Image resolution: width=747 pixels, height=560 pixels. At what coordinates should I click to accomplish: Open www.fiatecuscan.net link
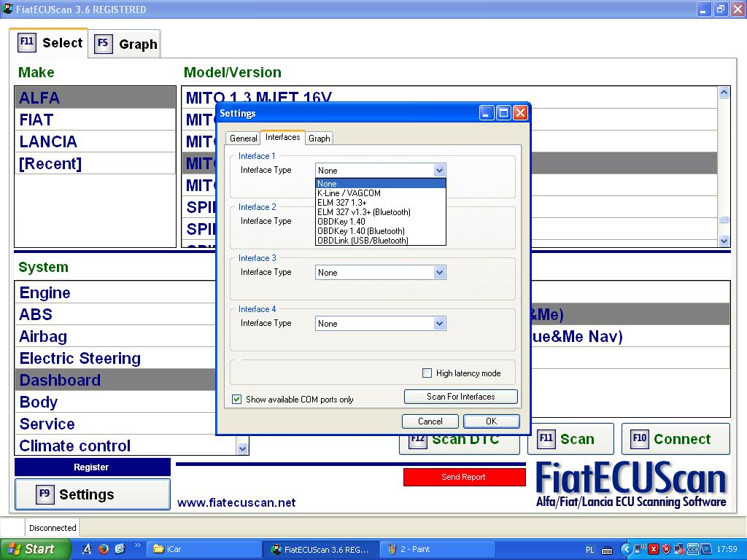pyautogui.click(x=236, y=502)
